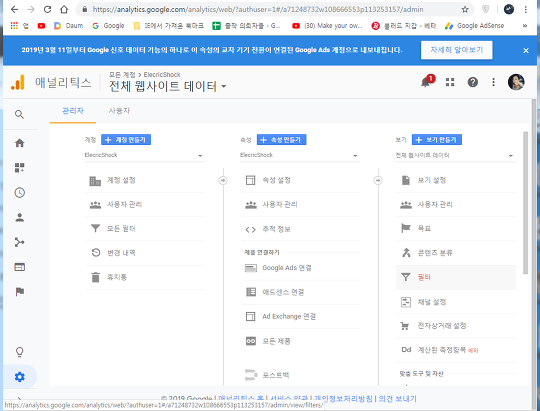This screenshot has height=411, width=540.
Task: Open 전체 웹사이트 데이터 view selector
Action: tap(167, 86)
